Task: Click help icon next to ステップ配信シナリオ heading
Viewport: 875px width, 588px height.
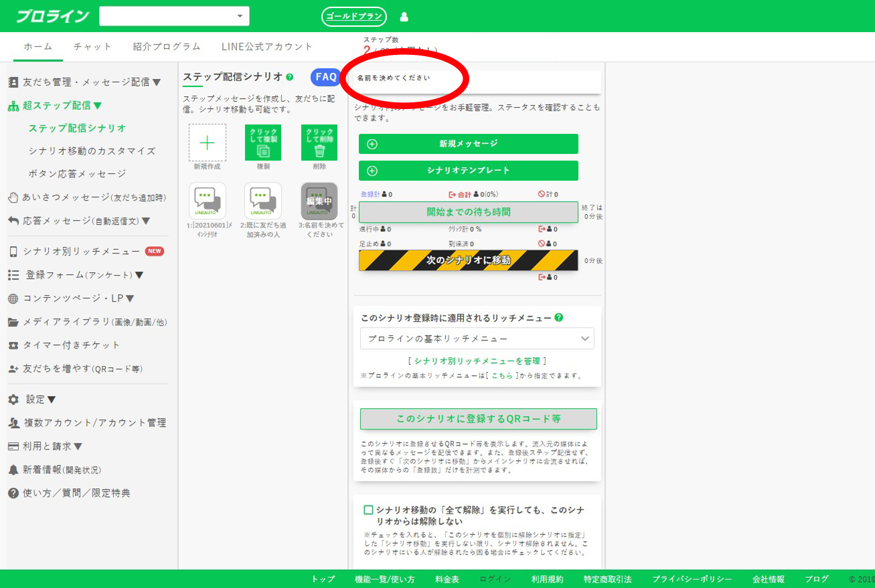Action: 290,78
